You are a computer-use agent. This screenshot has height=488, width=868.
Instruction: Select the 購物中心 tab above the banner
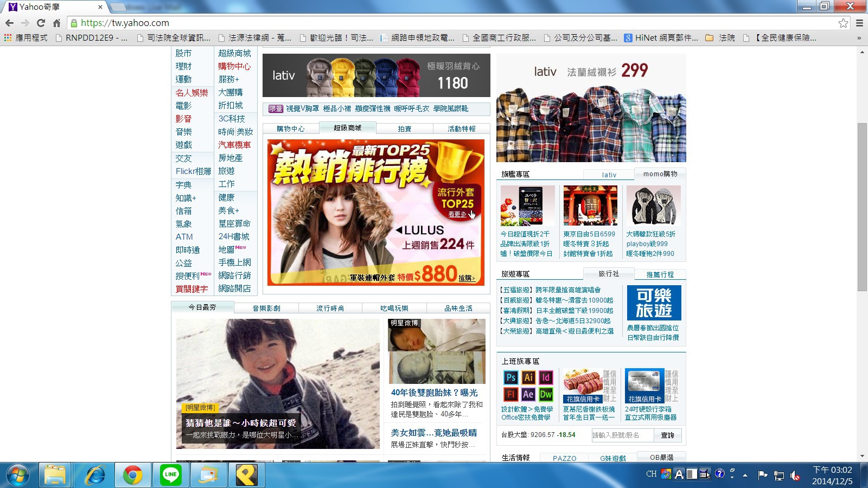click(x=291, y=129)
